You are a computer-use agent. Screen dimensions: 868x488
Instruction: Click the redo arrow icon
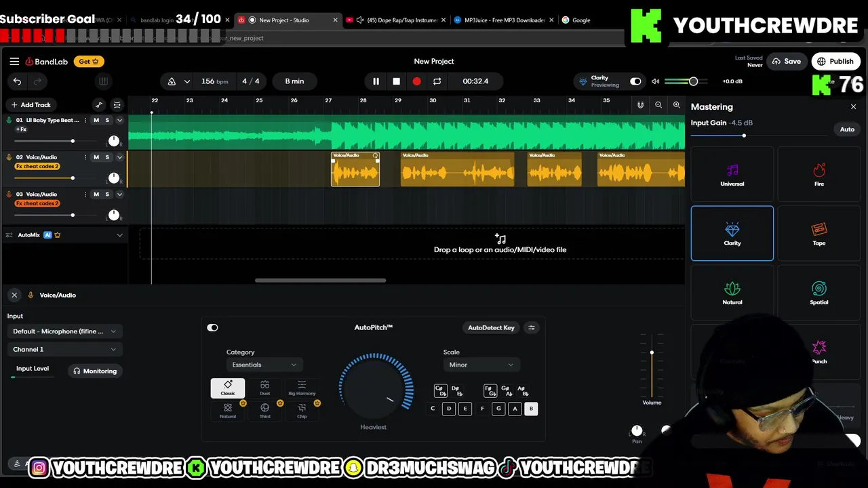tap(37, 81)
